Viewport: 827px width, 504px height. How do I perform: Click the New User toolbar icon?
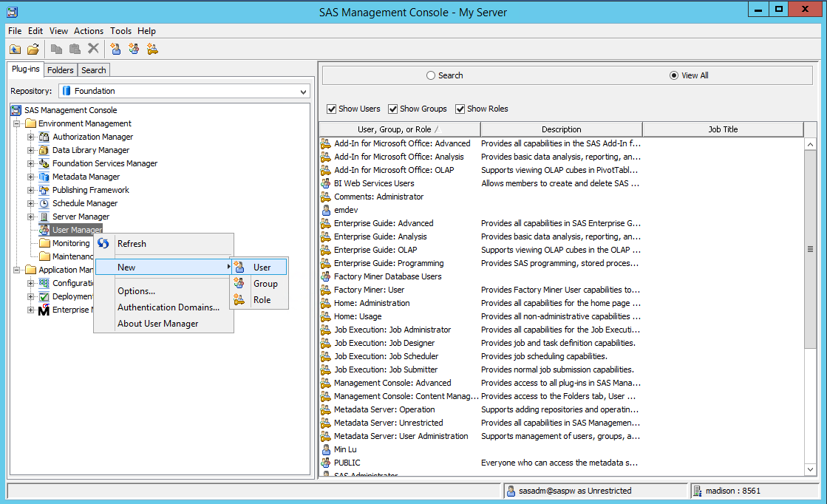pos(115,49)
